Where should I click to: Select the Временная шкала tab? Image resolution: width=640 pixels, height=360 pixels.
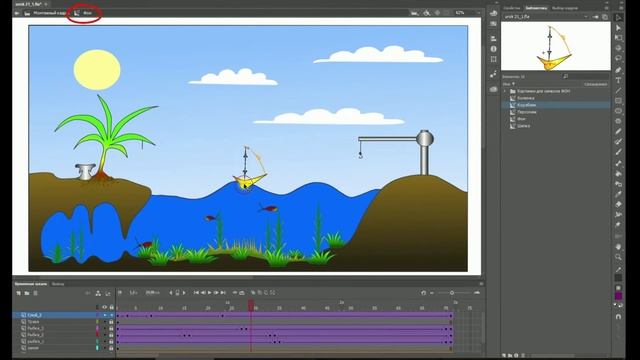point(31,284)
